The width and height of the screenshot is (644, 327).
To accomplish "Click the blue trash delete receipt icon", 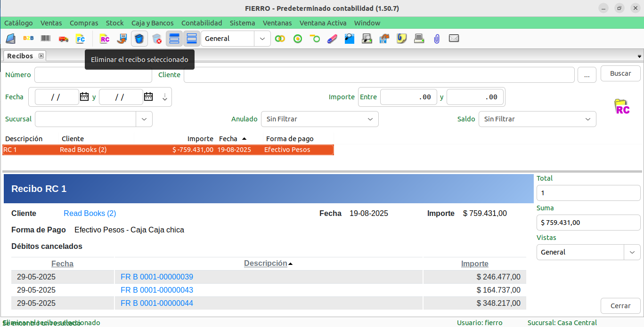I will (x=139, y=39).
